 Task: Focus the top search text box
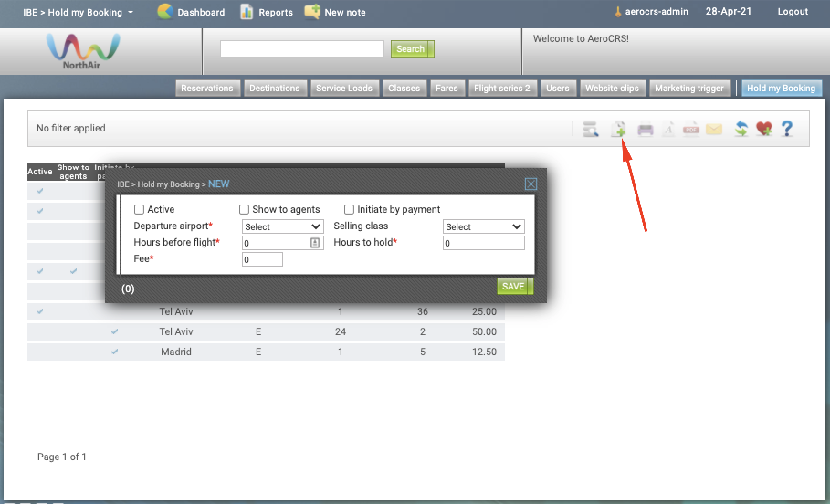[x=301, y=48]
